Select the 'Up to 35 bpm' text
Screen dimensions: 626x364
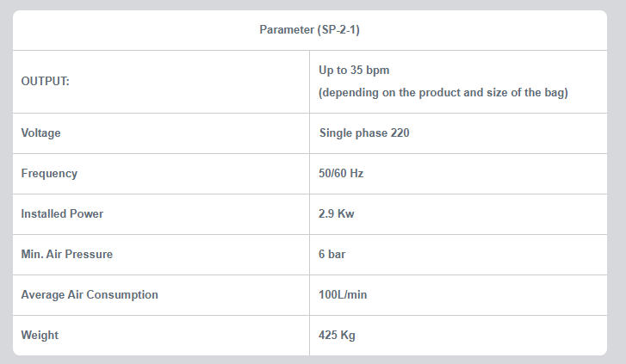355,70
